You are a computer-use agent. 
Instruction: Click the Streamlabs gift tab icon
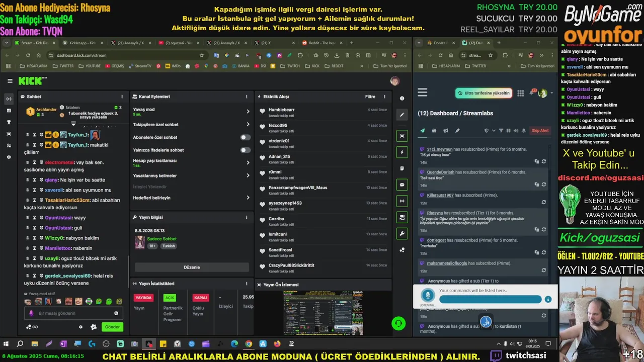click(434, 131)
